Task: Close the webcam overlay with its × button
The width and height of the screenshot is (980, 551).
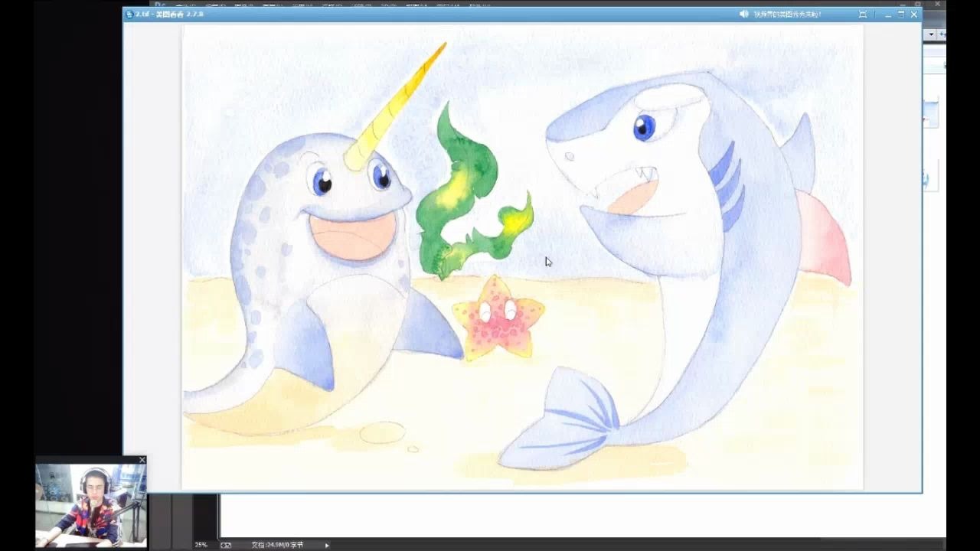Action: [x=142, y=460]
